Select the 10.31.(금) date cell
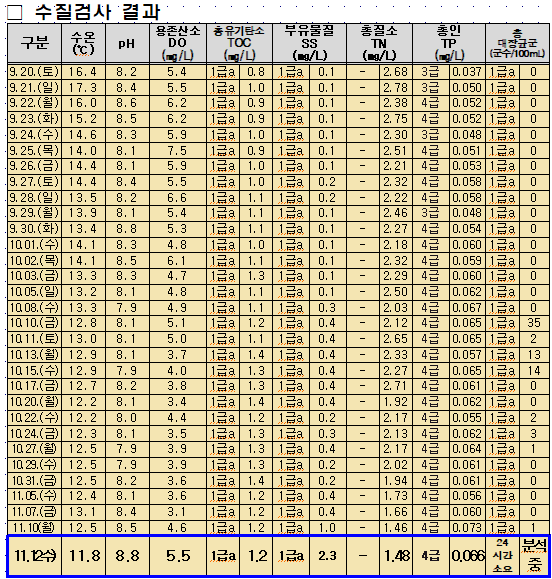The height and width of the screenshot is (579, 552). pyautogui.click(x=34, y=481)
